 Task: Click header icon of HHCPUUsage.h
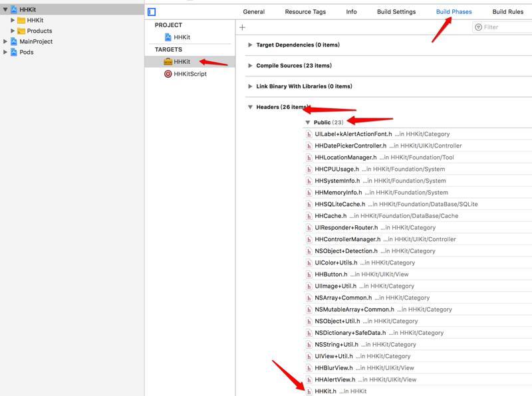[309, 169]
